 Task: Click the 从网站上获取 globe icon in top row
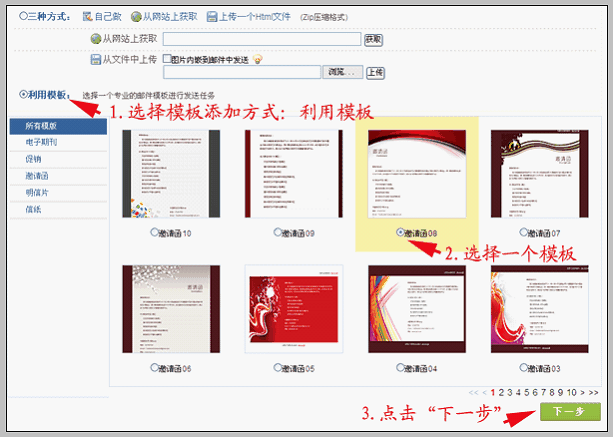point(135,17)
